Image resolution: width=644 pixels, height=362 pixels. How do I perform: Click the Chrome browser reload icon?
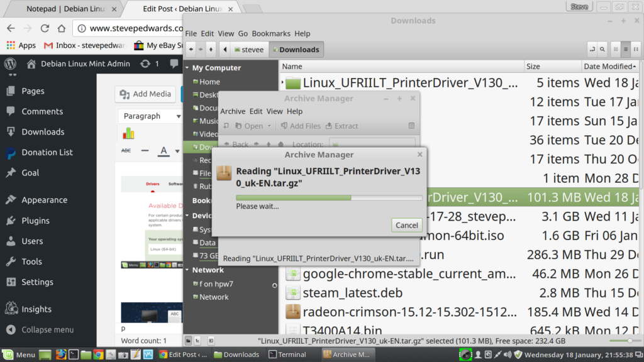coord(45,28)
